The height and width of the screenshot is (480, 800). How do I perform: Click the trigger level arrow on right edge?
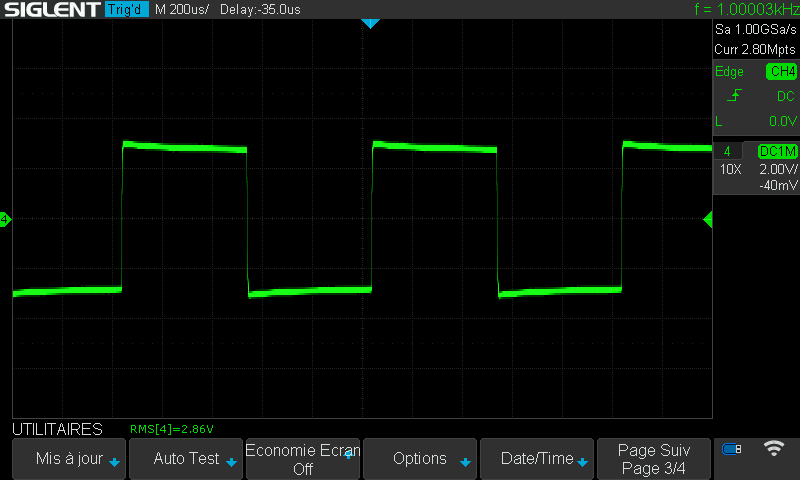coord(708,219)
